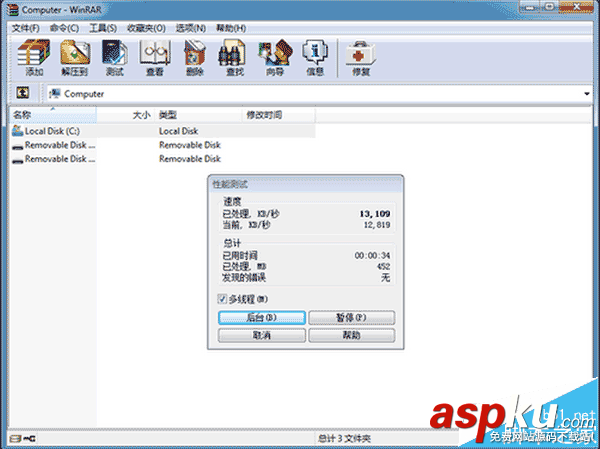Click the 'Local Disk' type cell
The image size is (600, 449).
point(178,131)
